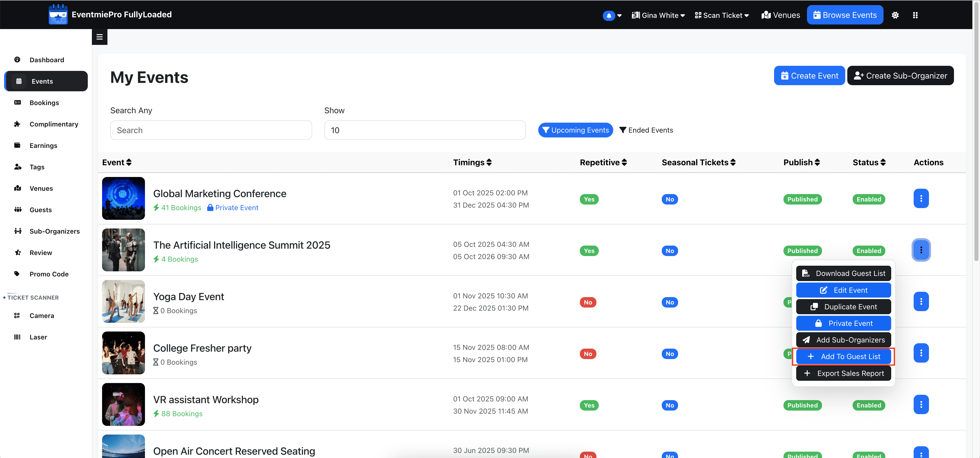Sort by the Seasonal Tickets column arrows
The width and height of the screenshot is (980, 458).
[733, 162]
